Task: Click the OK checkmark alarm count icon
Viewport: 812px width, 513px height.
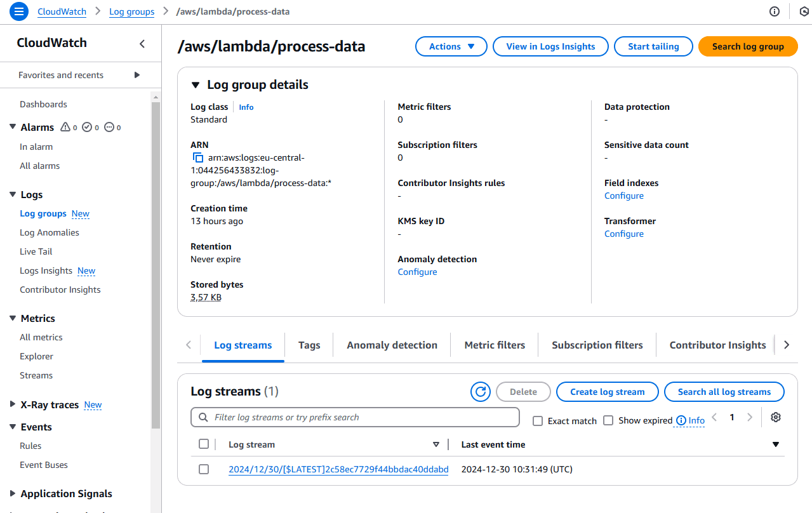Action: click(x=87, y=127)
